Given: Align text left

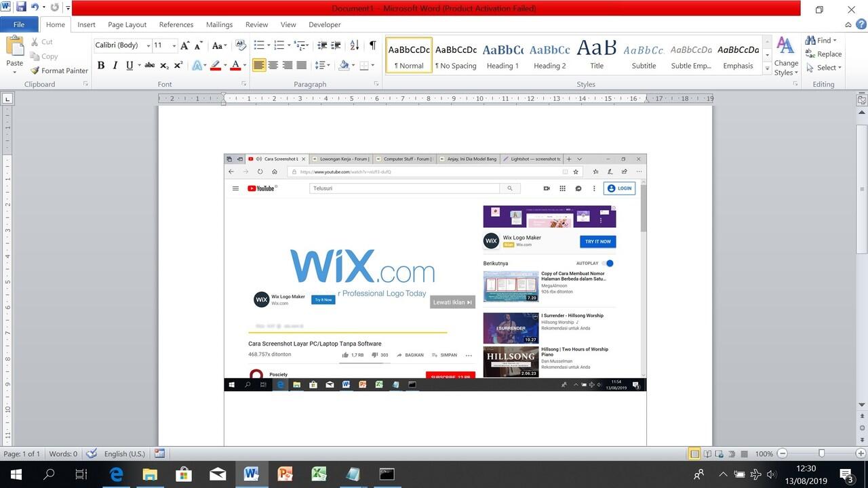Looking at the screenshot, I should point(259,65).
